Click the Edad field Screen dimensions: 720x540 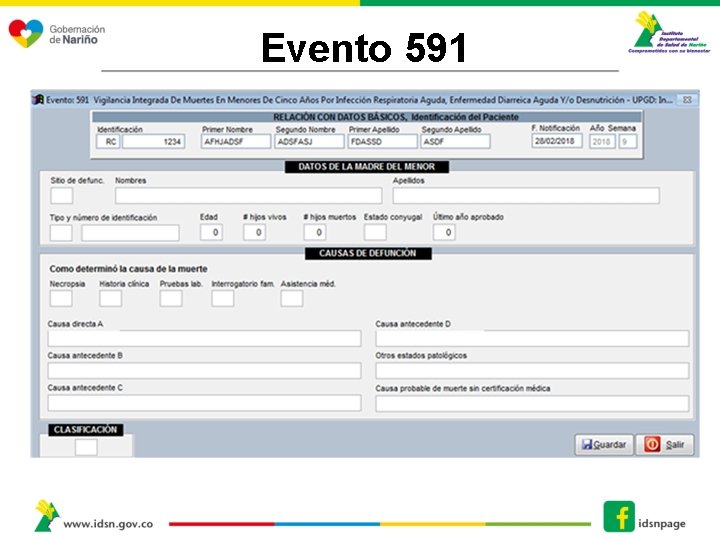(x=211, y=232)
